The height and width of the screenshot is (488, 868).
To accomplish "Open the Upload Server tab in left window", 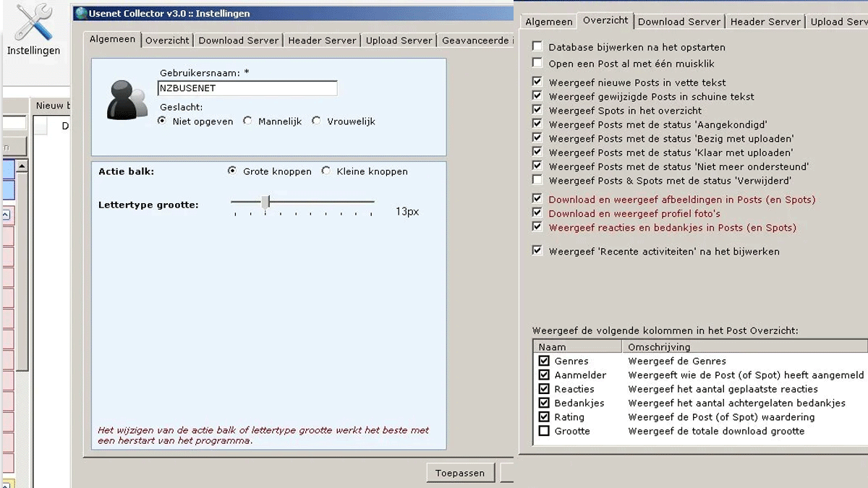I will (x=399, y=40).
